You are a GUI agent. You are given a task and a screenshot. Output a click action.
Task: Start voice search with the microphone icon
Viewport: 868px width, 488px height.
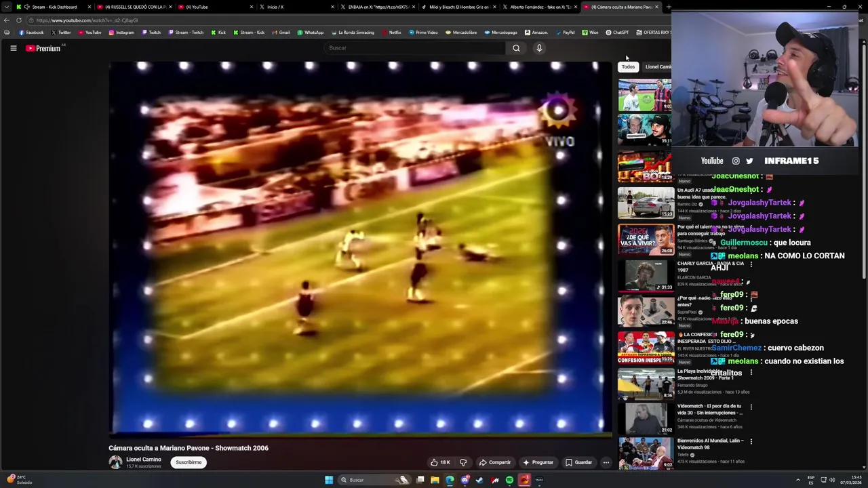pos(539,48)
